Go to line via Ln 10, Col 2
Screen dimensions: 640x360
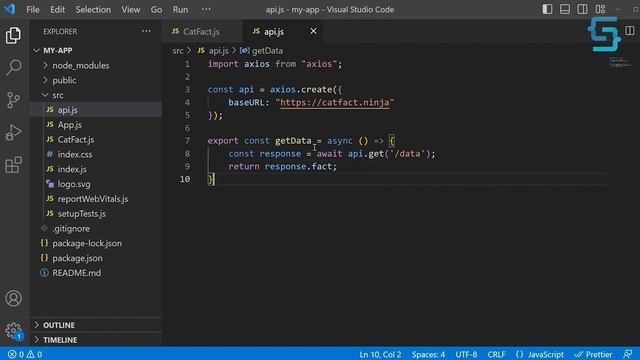click(x=380, y=354)
